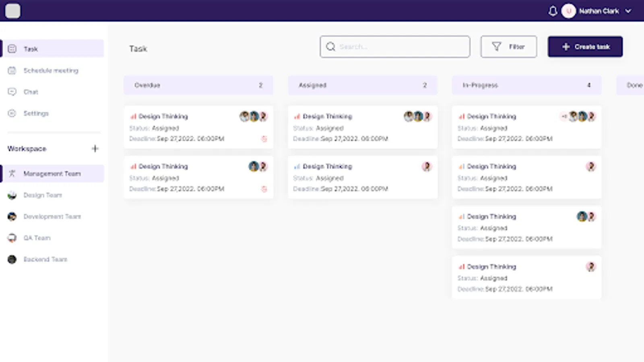Screen dimensions: 644x362
Task: Click the red priority icon on first Assigned card
Action: click(x=297, y=116)
